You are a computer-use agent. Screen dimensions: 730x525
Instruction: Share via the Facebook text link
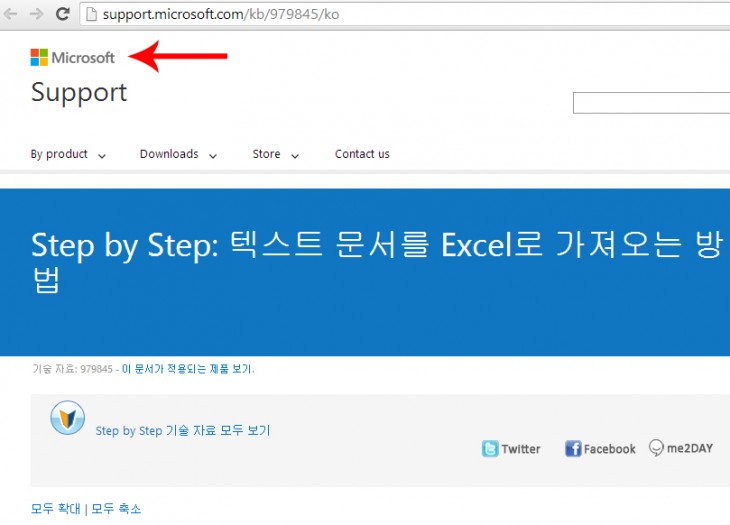[609, 449]
